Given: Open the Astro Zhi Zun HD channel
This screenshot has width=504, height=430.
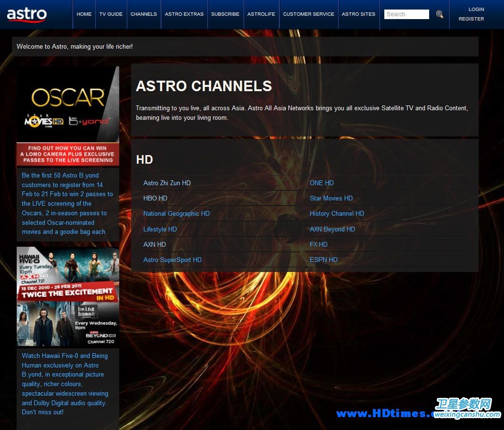Looking at the screenshot, I should pos(167,183).
